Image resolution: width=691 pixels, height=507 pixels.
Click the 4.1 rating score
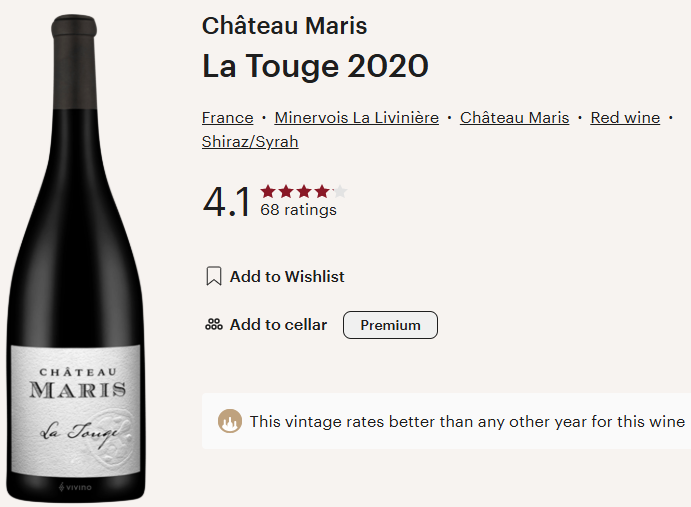coord(227,202)
